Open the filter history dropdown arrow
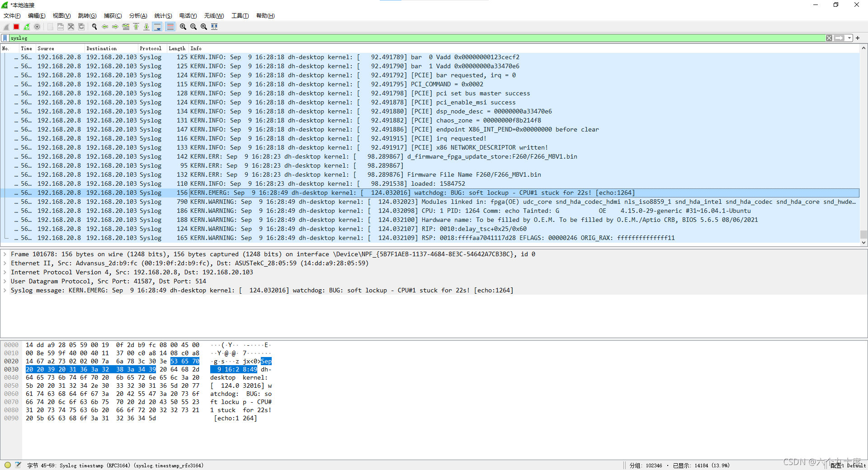Viewport: 868px width, 470px height. [x=849, y=38]
